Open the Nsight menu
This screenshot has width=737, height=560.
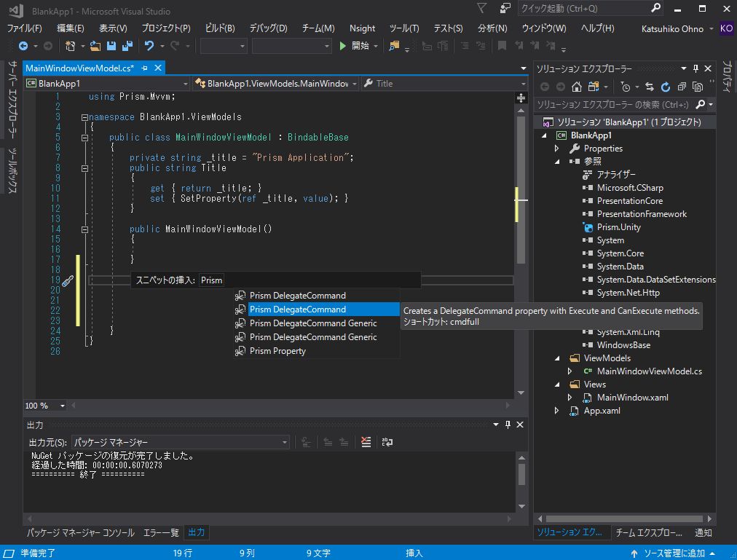tap(362, 28)
